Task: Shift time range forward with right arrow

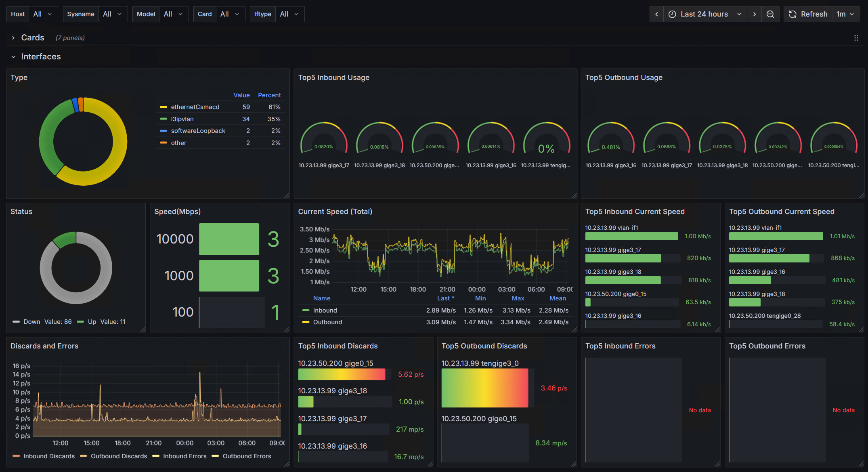Action: coord(754,14)
